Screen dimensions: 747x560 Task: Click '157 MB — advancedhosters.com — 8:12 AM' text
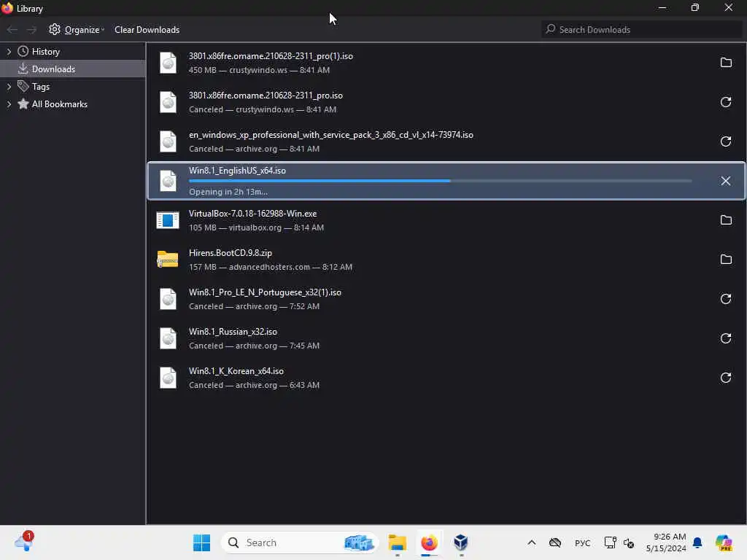(x=270, y=267)
